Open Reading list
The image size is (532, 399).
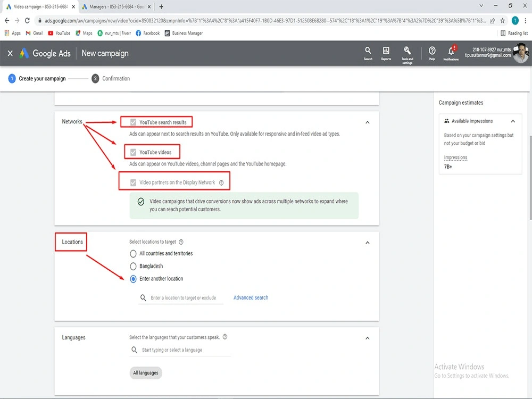514,33
